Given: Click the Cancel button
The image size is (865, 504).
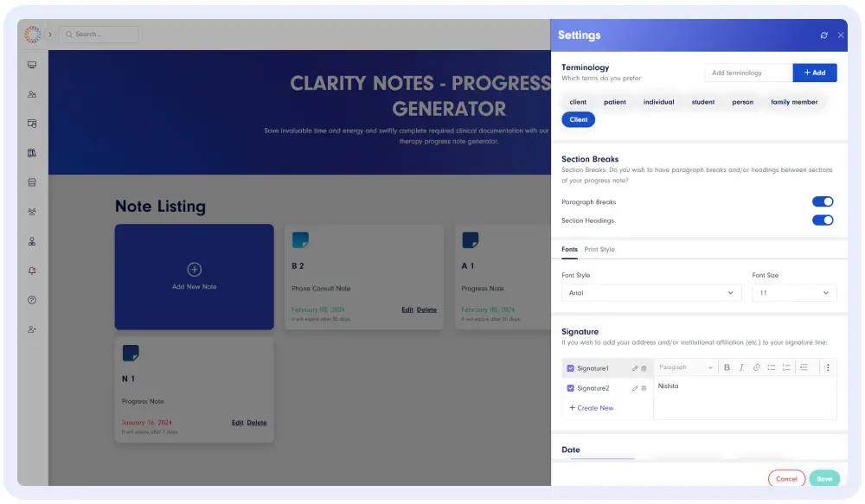Looking at the screenshot, I should [x=786, y=479].
